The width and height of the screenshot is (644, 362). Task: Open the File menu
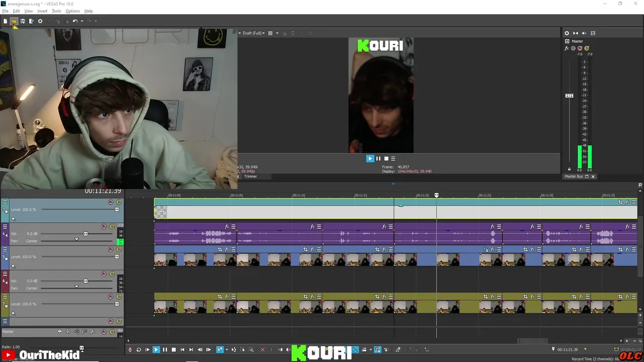click(x=6, y=11)
